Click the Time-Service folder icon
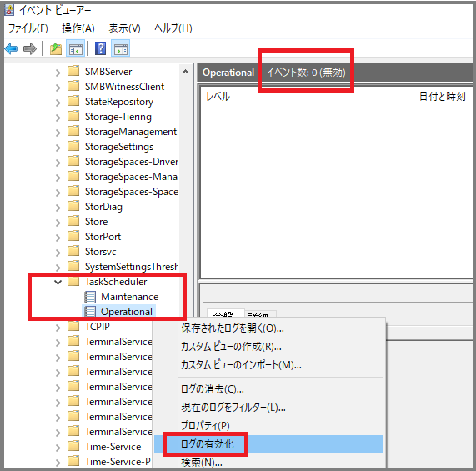476x471 pixels. point(73,446)
